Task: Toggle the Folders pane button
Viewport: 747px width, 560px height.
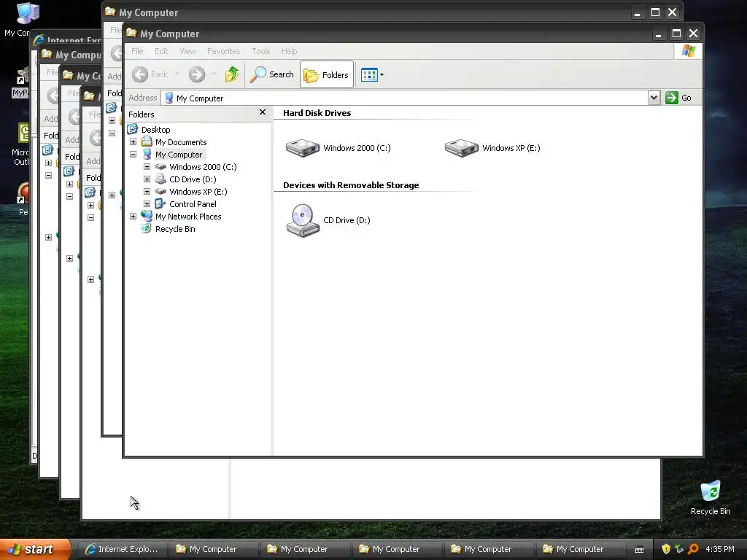Action: 327,74
